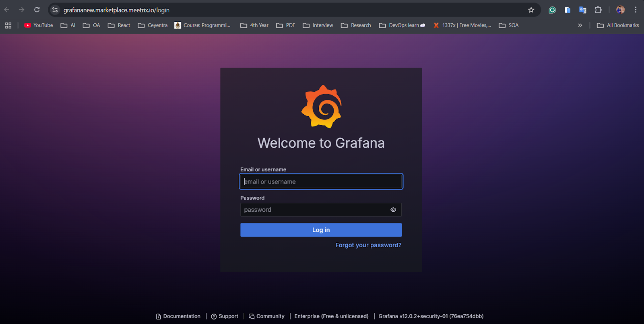The image size is (644, 324).
Task: Open the Interview bookmark folder
Action: [318, 25]
